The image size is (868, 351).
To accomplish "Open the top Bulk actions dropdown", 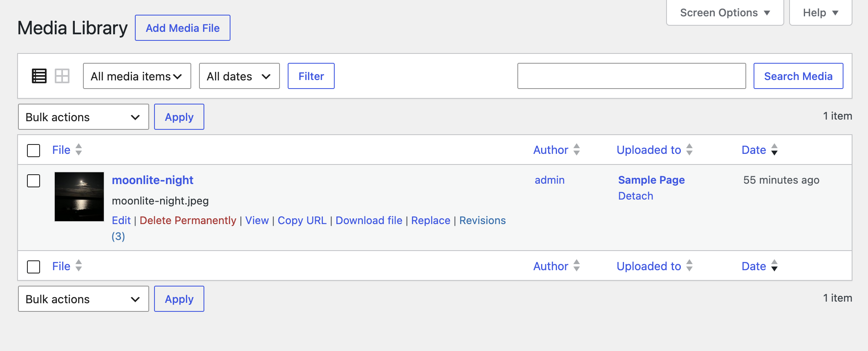I will pos(83,117).
